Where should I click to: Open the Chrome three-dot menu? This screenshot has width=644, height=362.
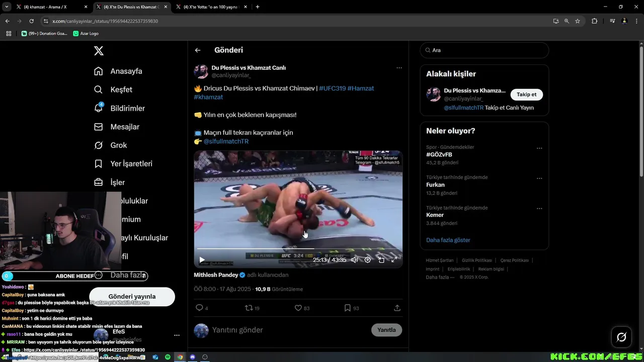[x=636, y=21]
